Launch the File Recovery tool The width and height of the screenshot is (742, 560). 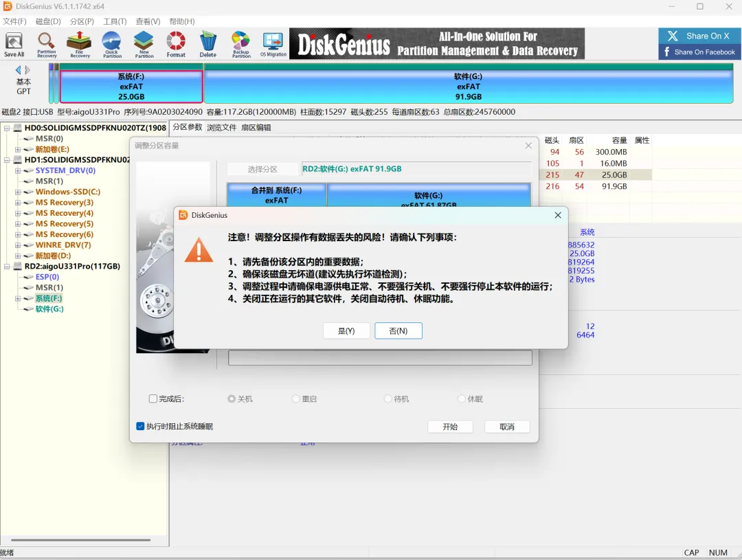click(80, 45)
